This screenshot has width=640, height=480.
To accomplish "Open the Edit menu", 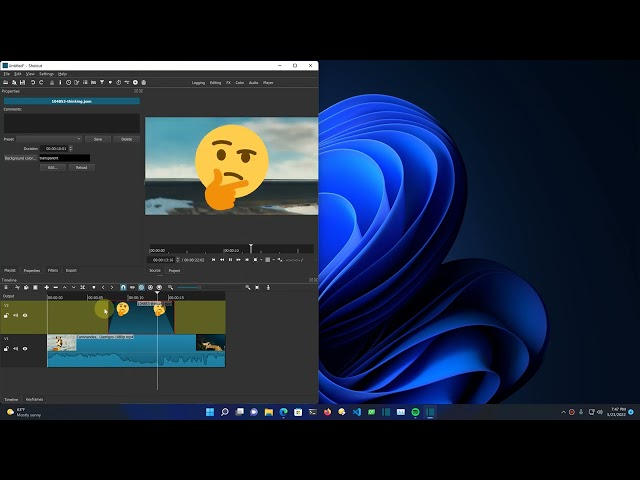I will (x=18, y=74).
